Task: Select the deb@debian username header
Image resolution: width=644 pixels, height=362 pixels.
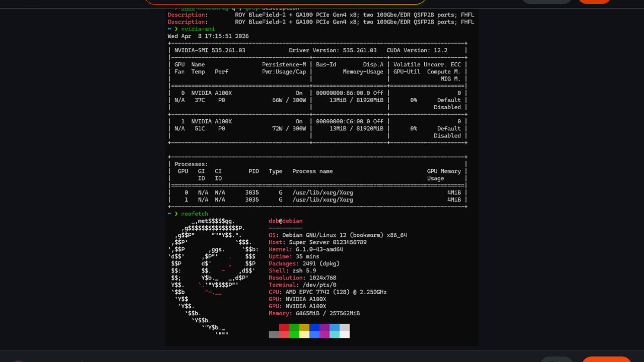Action: [285, 221]
